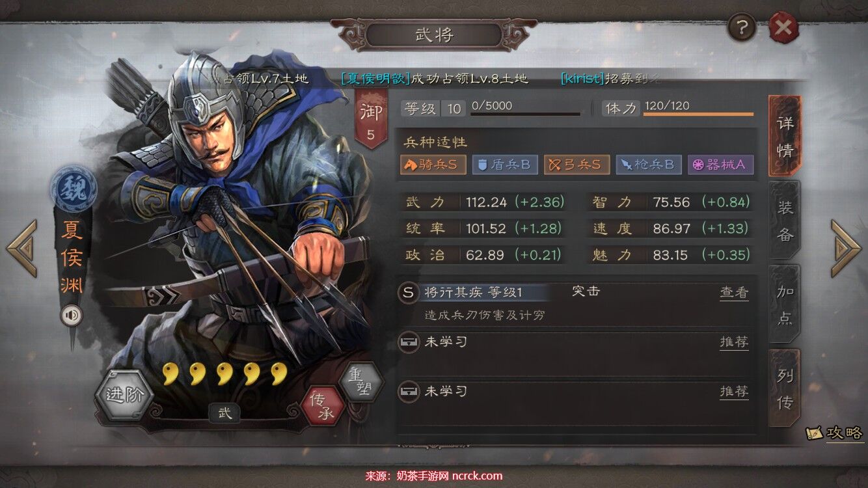Screen dimensions: 868x488
Task: Select the 器械A siege aptitude badge
Action: 721,165
